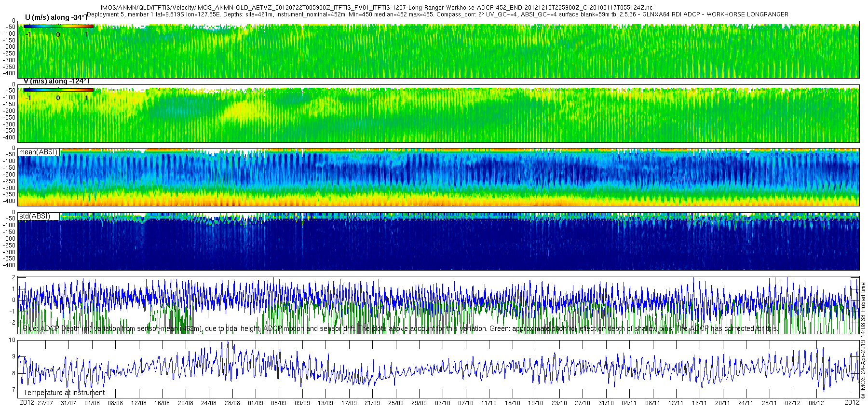Click the '03/10' date tick label
Viewport: 868px width, 410px height.
443,403
